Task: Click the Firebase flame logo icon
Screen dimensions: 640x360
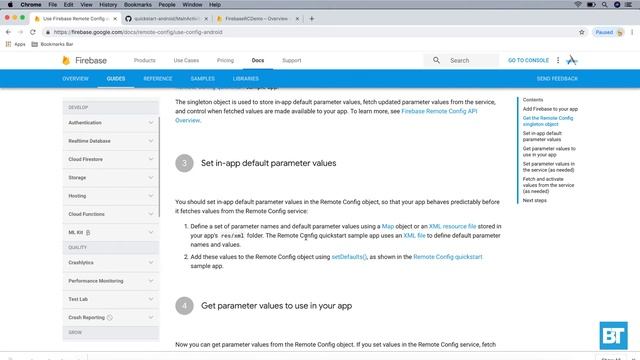Action: point(66,60)
